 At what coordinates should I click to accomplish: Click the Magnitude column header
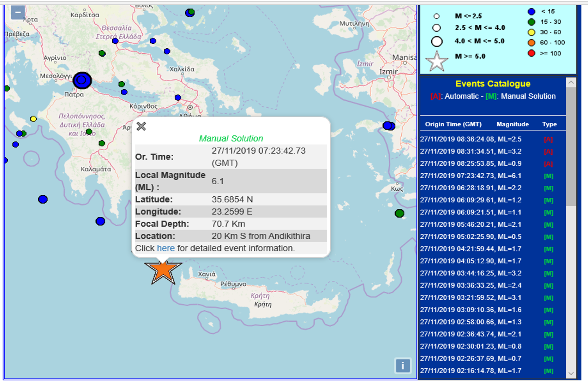click(x=512, y=124)
